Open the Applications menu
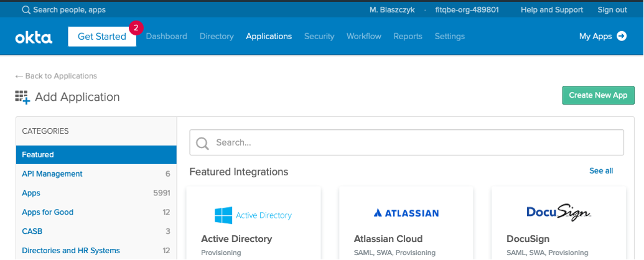Screen dimensions: 644x260 pos(269,36)
